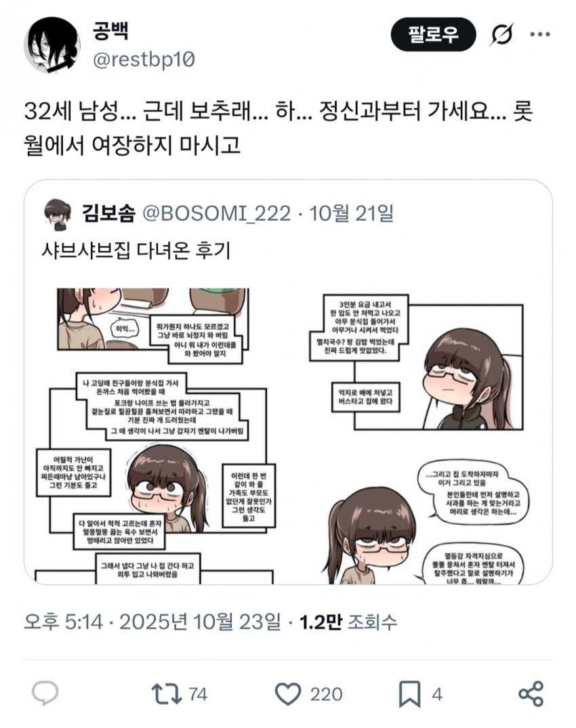The width and height of the screenshot is (576, 728).
Task: Open the left comic image panel
Action: point(156,436)
